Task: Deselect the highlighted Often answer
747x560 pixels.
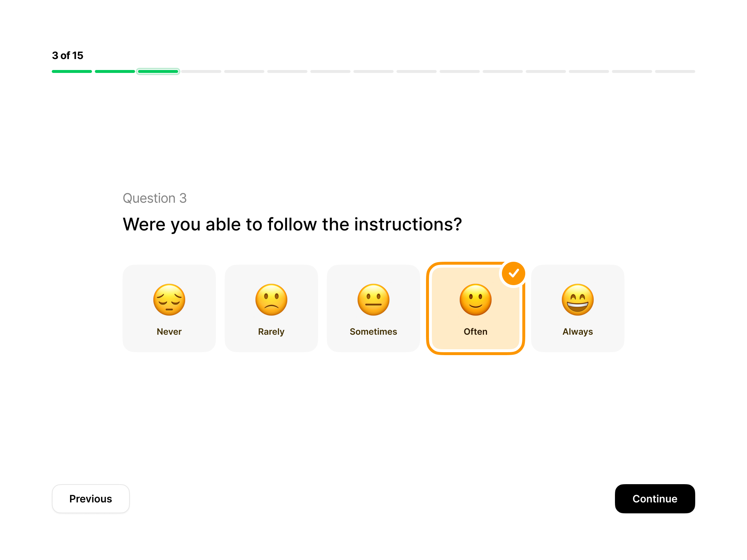Action: point(475,308)
